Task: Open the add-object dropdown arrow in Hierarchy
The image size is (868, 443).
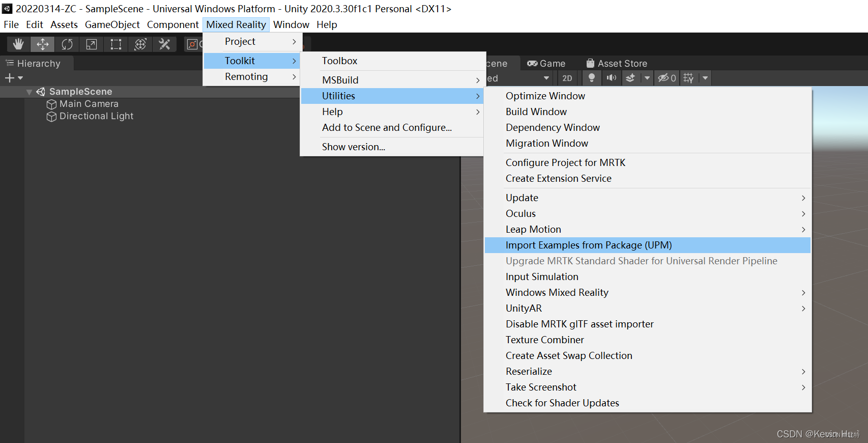Action: [20, 78]
